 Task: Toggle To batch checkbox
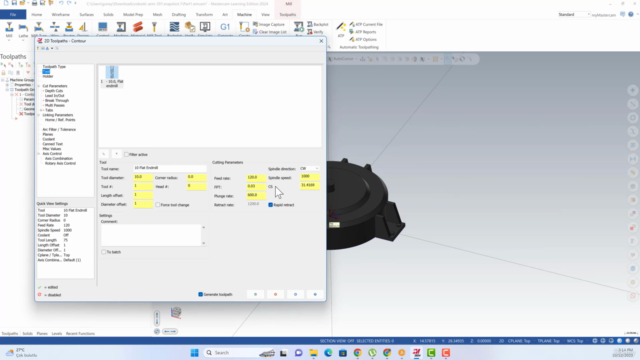[x=104, y=252]
